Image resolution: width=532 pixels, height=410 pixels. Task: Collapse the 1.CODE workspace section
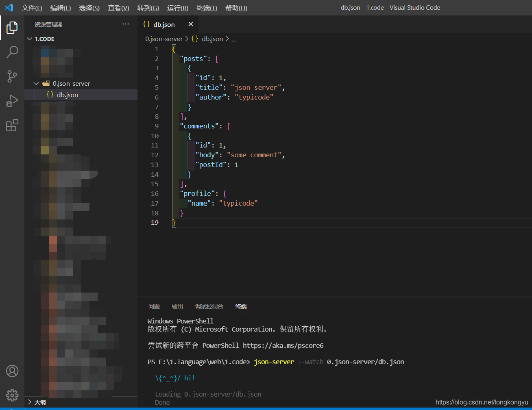(x=29, y=39)
